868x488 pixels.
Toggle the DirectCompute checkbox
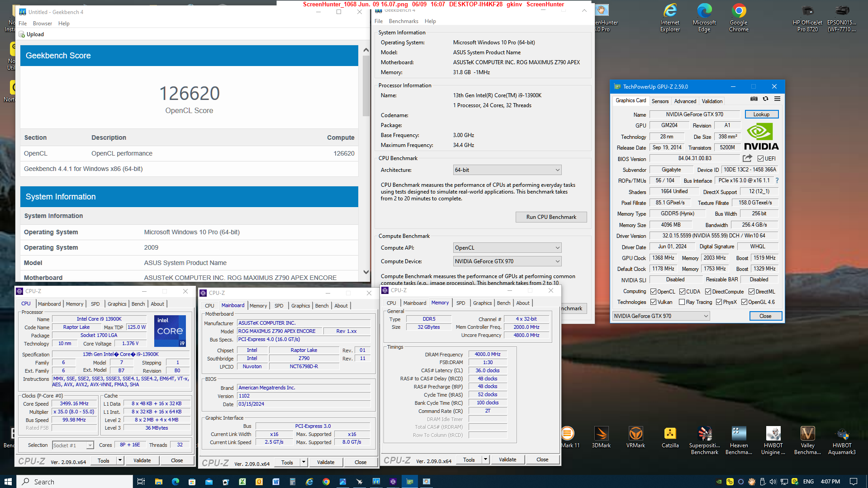coord(708,292)
